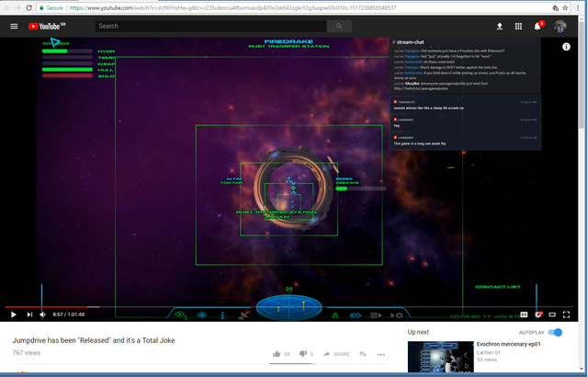The width and height of the screenshot is (588, 377).
Task: Open the account avatar menu
Action: point(560,27)
